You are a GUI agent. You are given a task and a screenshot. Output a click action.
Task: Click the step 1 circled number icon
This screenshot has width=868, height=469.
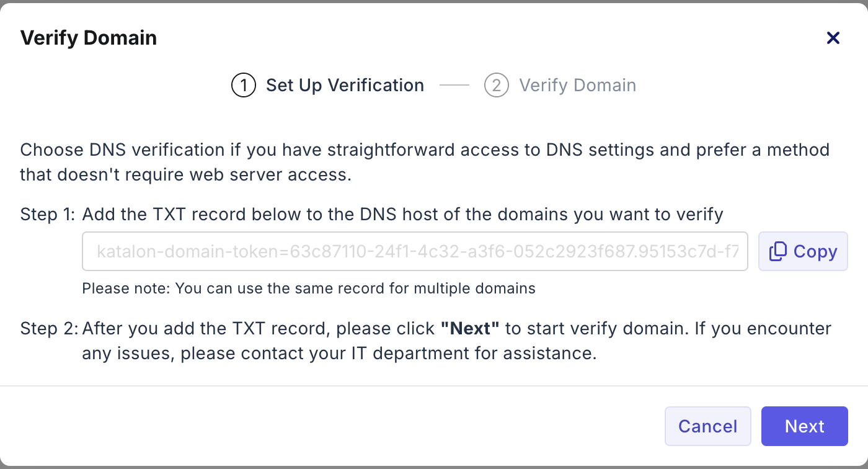pyautogui.click(x=244, y=85)
